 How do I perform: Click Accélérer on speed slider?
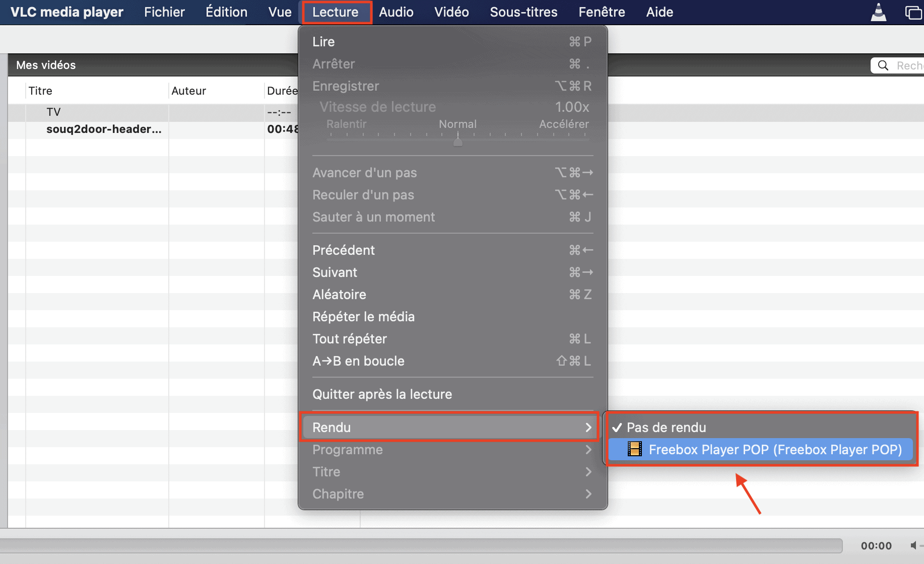coord(564,124)
